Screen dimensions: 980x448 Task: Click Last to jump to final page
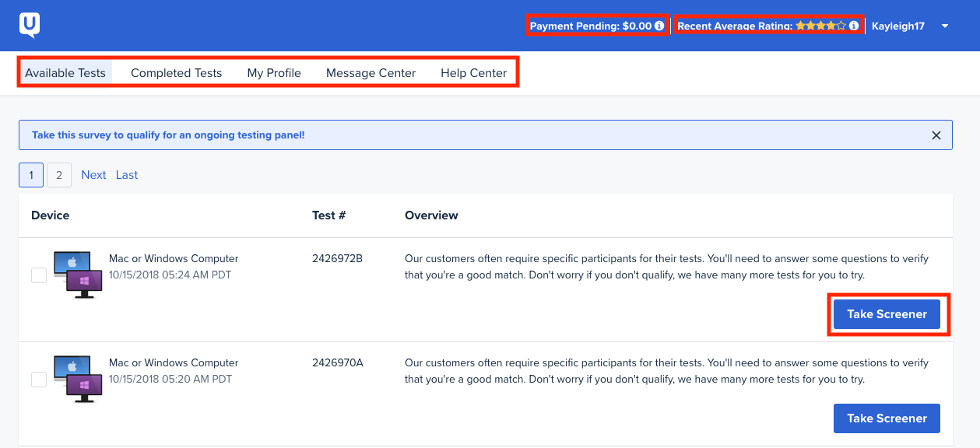pyautogui.click(x=126, y=174)
